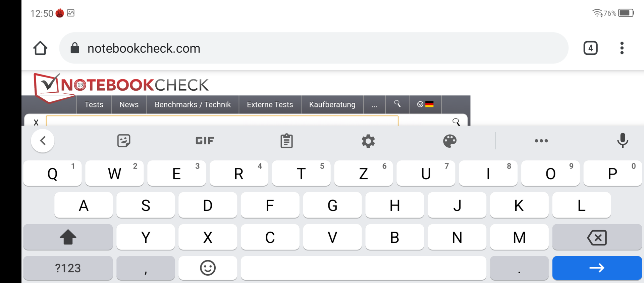Click in the site search text field
The image size is (644, 283).
click(222, 121)
